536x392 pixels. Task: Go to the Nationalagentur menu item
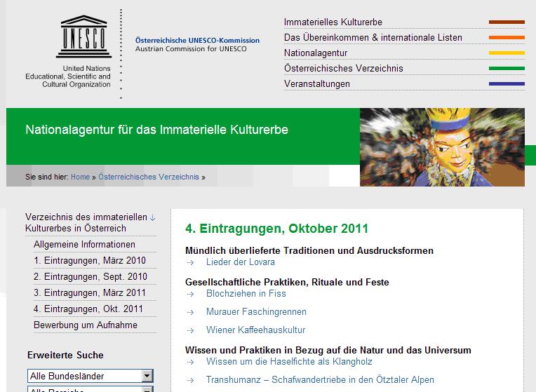click(x=316, y=53)
